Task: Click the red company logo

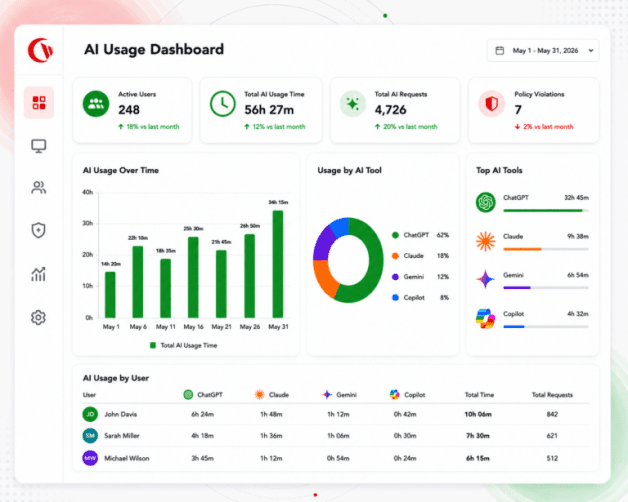Action: (x=40, y=50)
